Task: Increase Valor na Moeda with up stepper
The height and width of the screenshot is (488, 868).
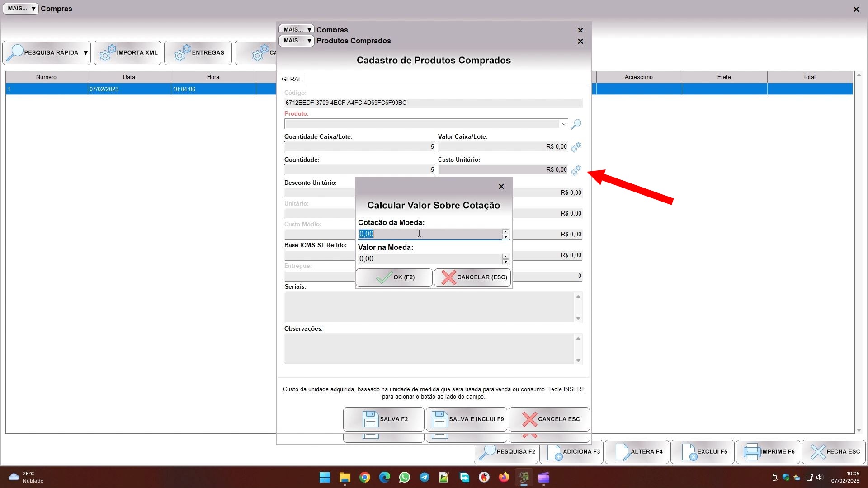Action: coord(505,257)
